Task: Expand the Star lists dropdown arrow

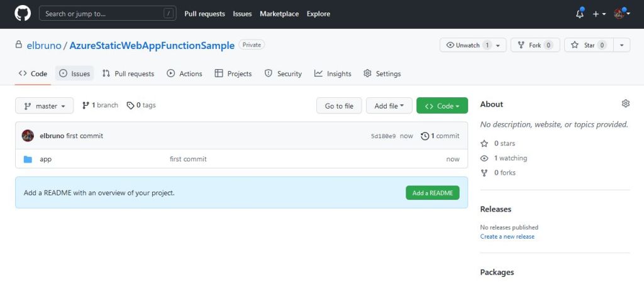Action: coord(622,45)
